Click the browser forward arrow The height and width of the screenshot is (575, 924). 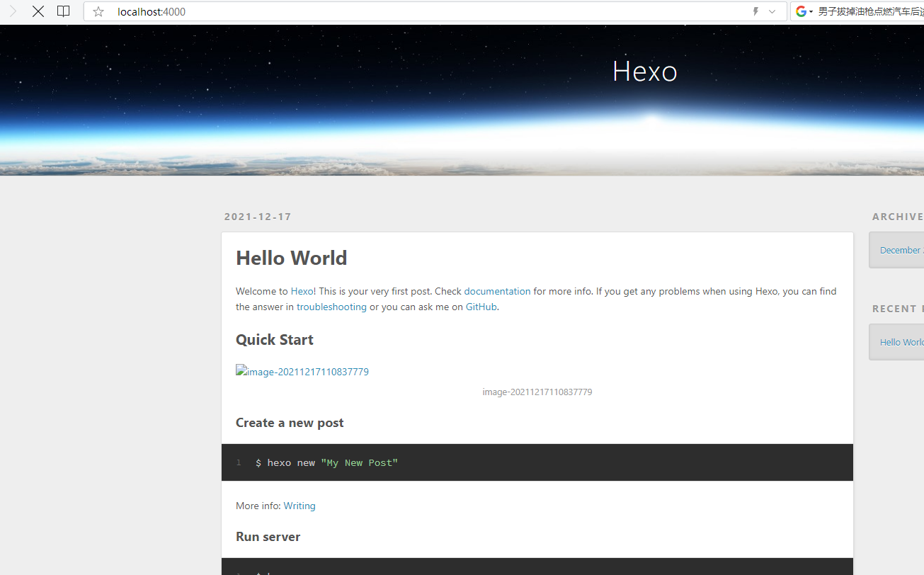pyautogui.click(x=13, y=11)
